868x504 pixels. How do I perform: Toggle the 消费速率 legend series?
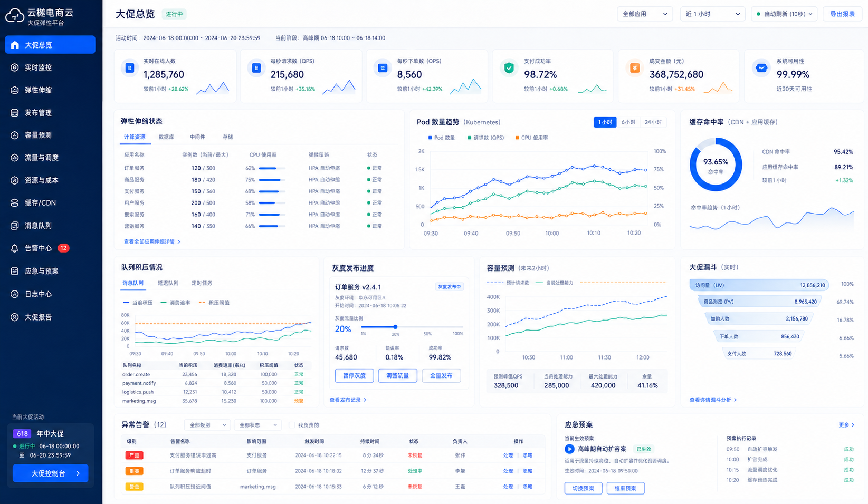point(175,303)
